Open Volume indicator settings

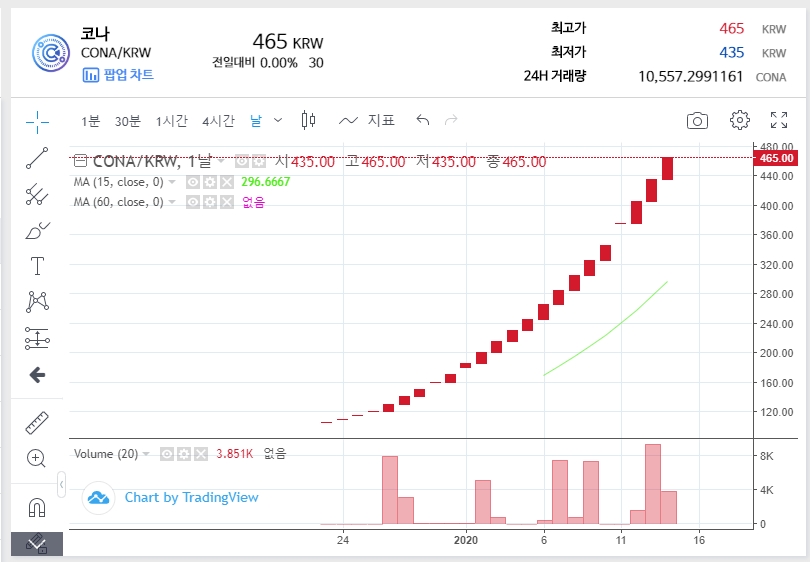click(x=184, y=454)
